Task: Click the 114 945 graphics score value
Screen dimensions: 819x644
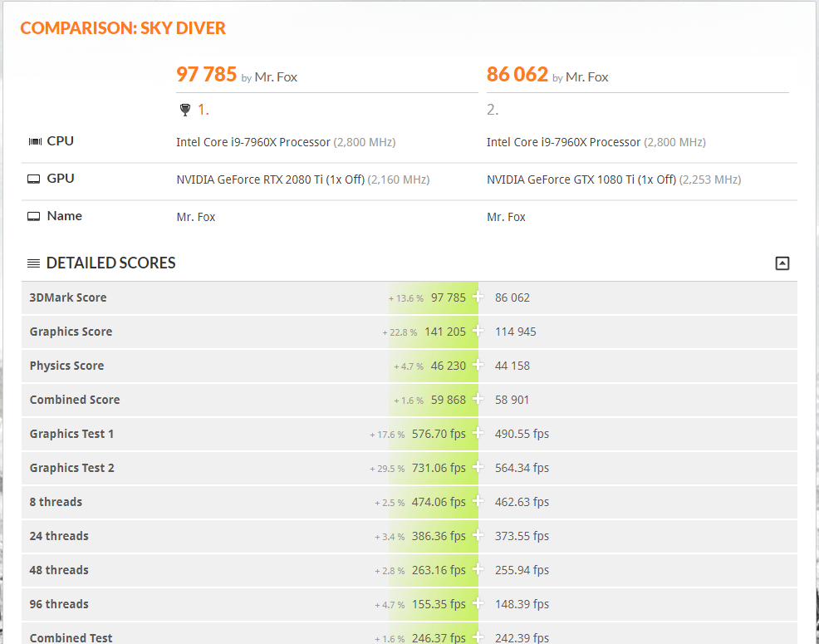Action: [516, 332]
